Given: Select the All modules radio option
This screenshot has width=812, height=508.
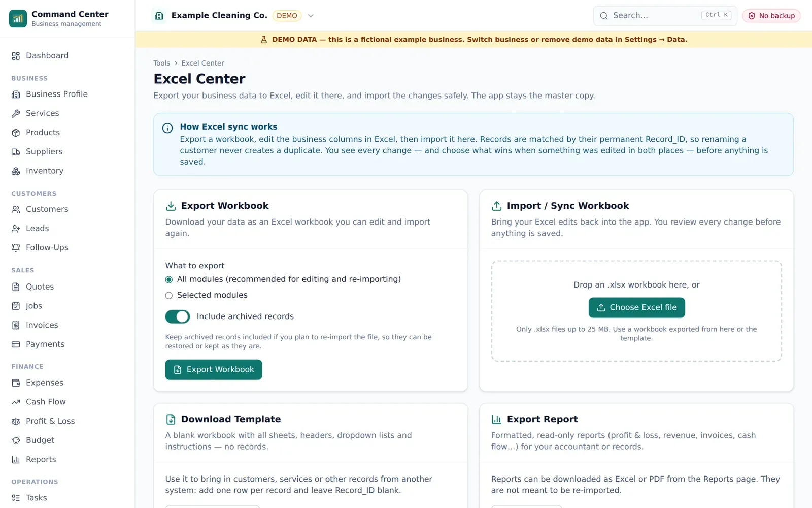Looking at the screenshot, I should point(169,280).
